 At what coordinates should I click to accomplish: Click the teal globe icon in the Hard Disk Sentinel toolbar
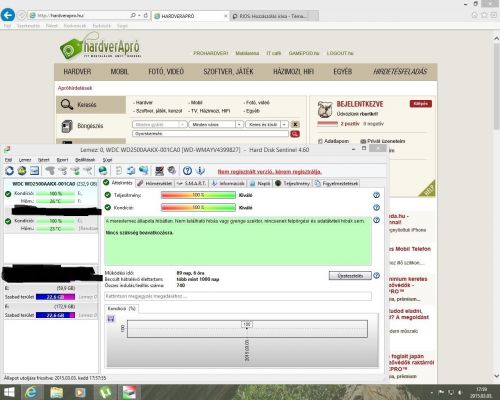(x=103, y=171)
